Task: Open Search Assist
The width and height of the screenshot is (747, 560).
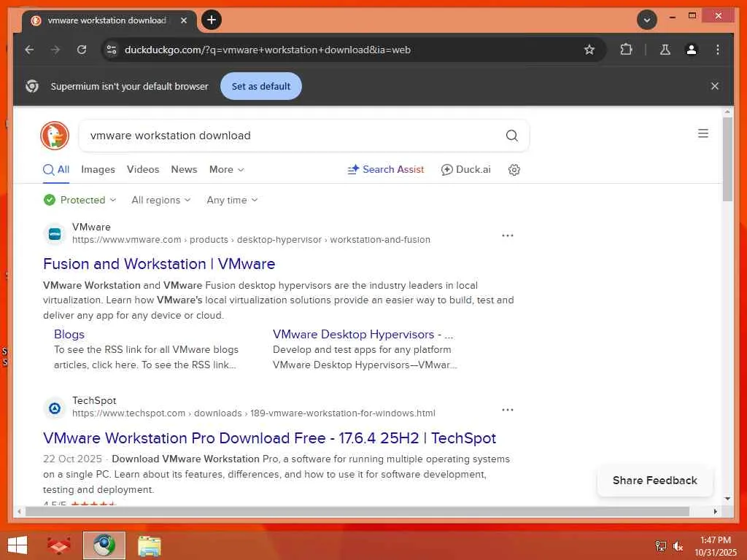Action: click(385, 169)
